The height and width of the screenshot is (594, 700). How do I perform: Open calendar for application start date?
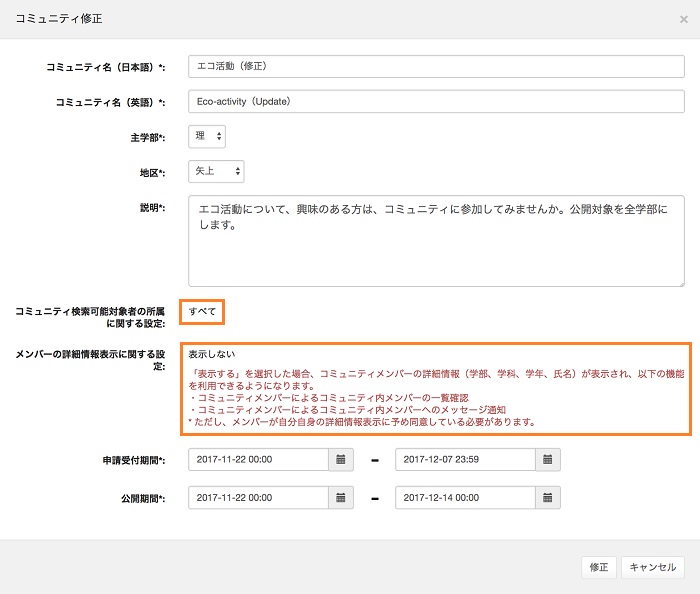(340, 459)
